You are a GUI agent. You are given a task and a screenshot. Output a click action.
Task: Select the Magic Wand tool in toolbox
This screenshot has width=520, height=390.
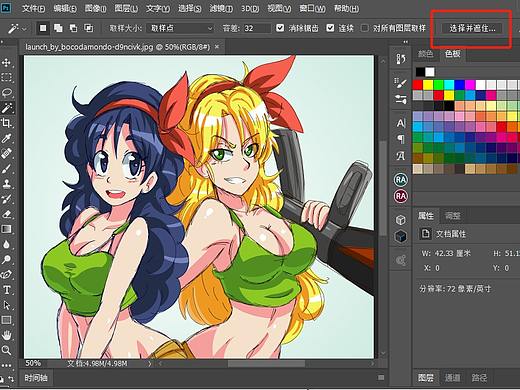click(7, 107)
